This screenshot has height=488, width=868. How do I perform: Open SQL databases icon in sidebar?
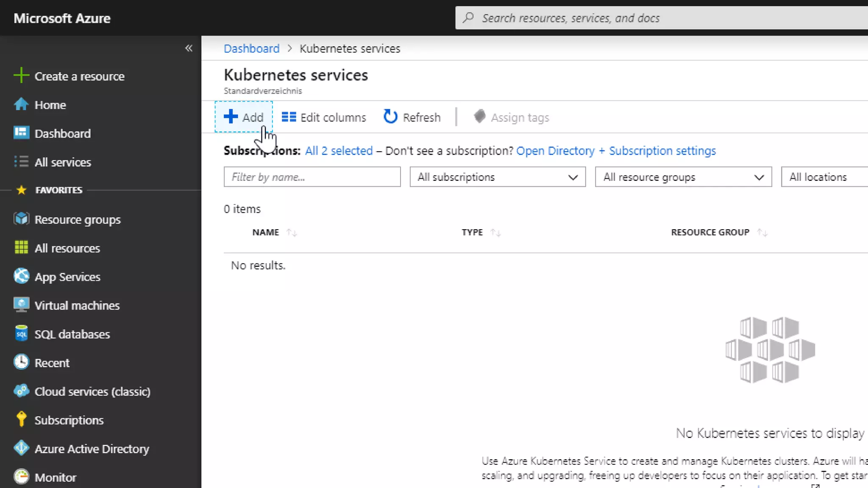[x=21, y=334]
